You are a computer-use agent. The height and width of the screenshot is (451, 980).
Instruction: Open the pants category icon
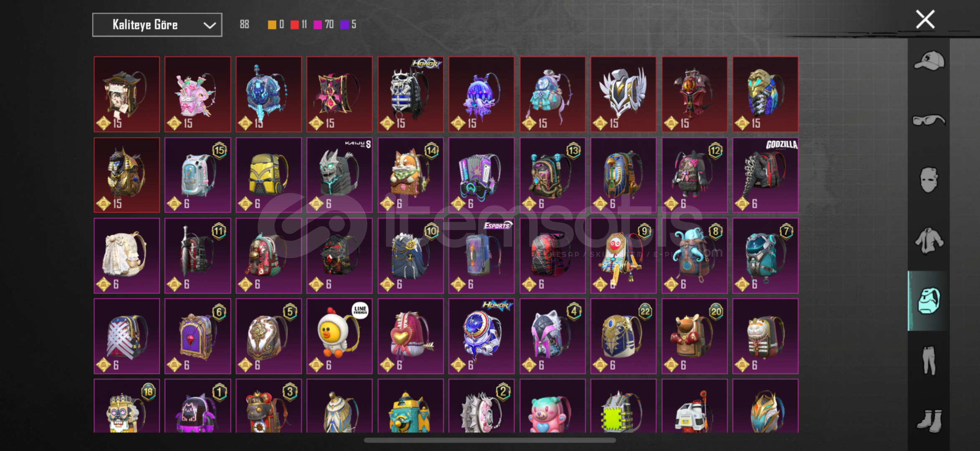[x=929, y=360]
